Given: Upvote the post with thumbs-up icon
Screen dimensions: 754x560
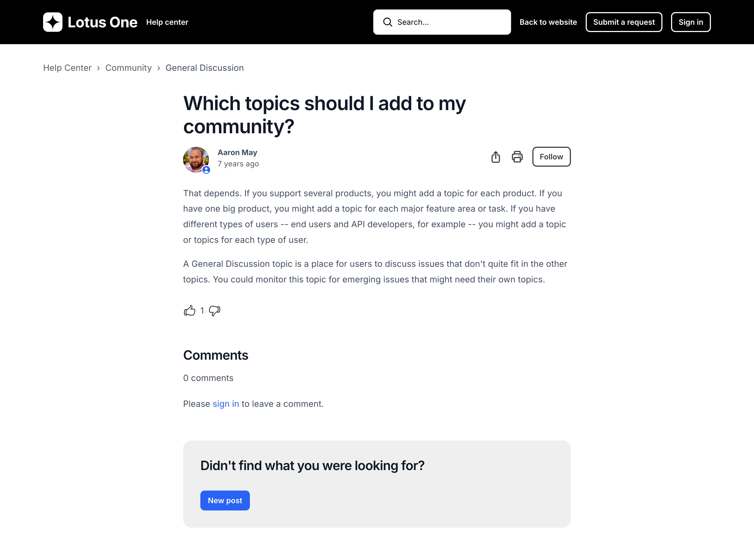Looking at the screenshot, I should [x=190, y=310].
